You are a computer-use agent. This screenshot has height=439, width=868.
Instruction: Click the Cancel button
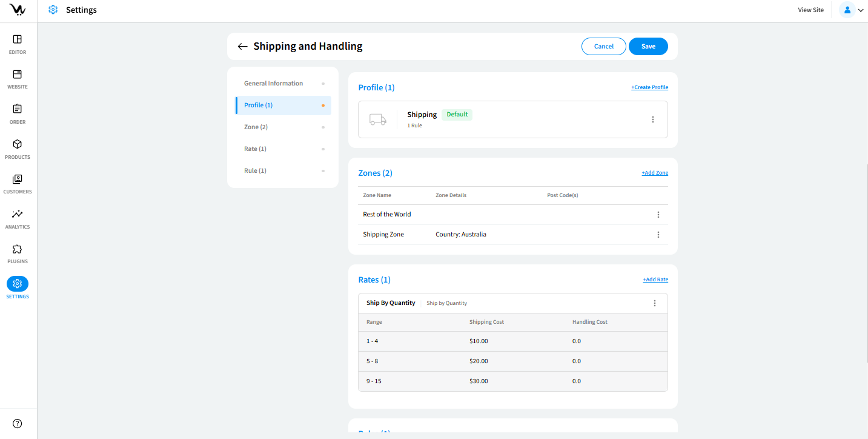pos(603,47)
